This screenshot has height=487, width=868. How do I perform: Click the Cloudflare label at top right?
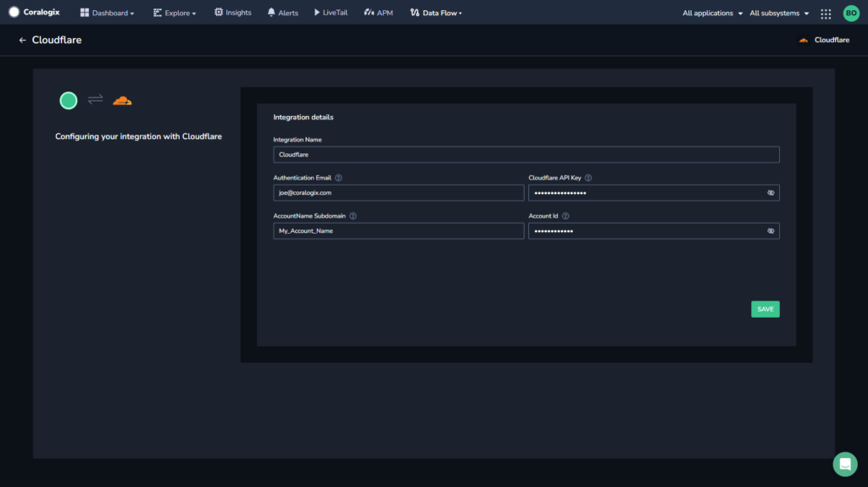click(x=832, y=40)
